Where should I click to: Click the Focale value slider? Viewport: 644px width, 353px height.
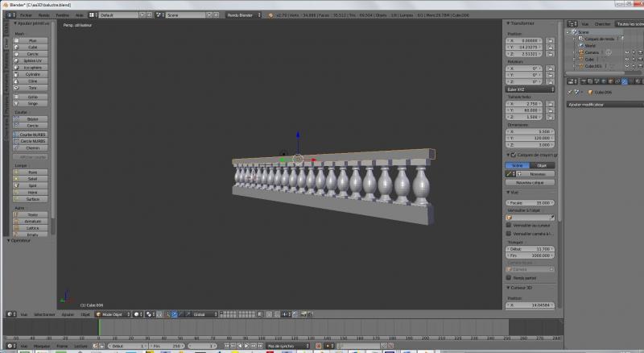530,202
